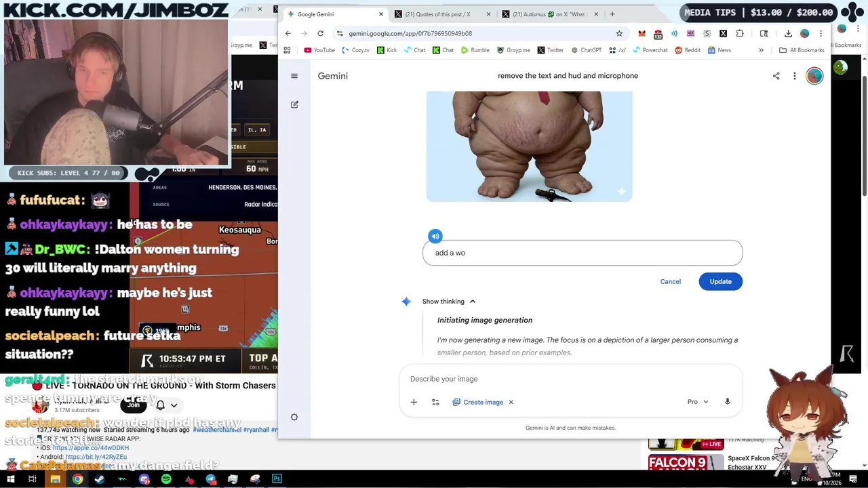The width and height of the screenshot is (868, 488).
Task: Open Spotify from the taskbar
Action: (x=166, y=479)
